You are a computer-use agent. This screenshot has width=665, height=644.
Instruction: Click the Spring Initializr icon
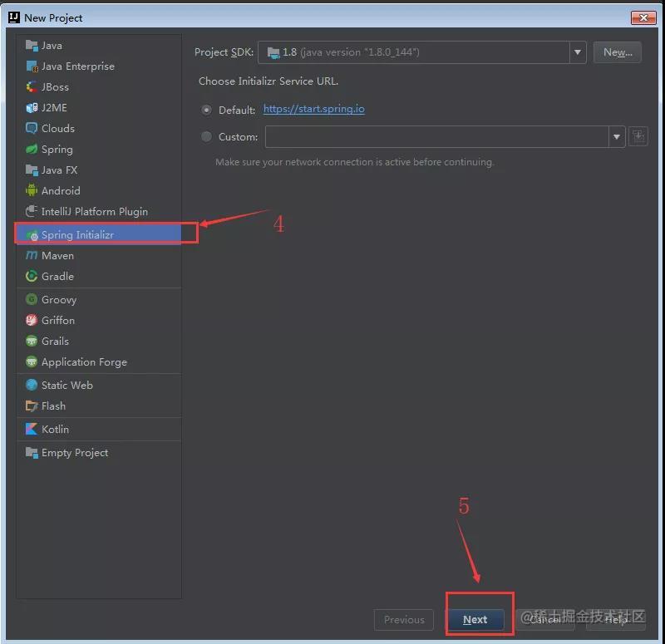tap(32, 235)
